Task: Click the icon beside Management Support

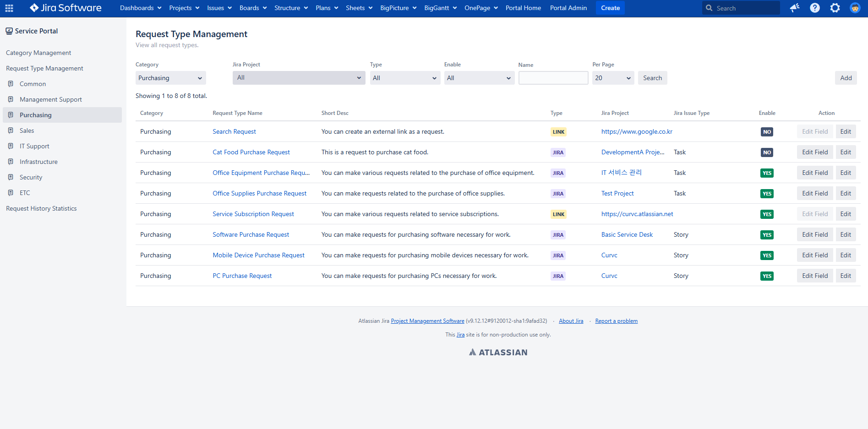Action: click(x=11, y=99)
